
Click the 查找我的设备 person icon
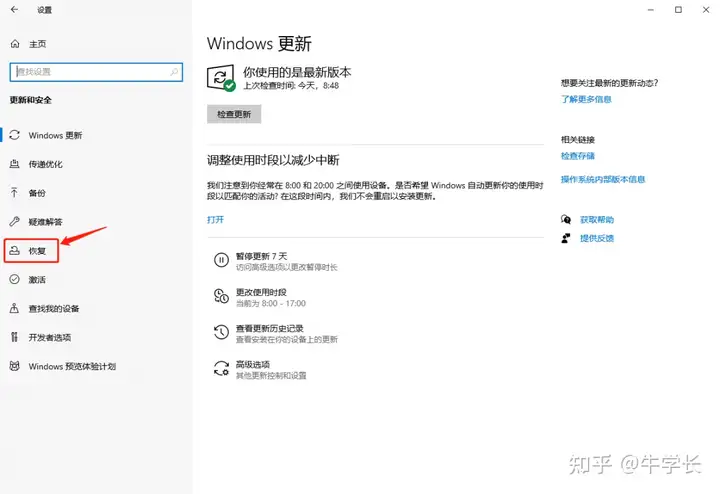pyautogui.click(x=15, y=309)
